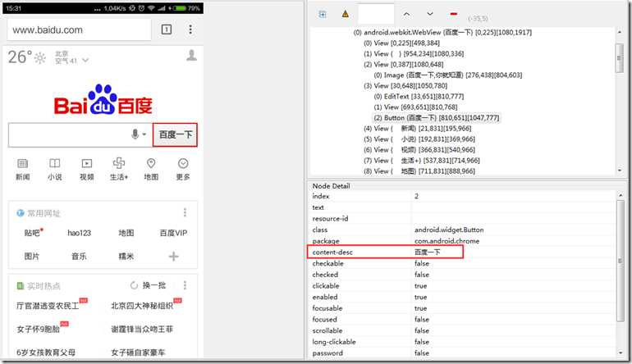This screenshot has height=364, width=632.
Task: Tap the 更多 more icon
Action: (x=183, y=163)
